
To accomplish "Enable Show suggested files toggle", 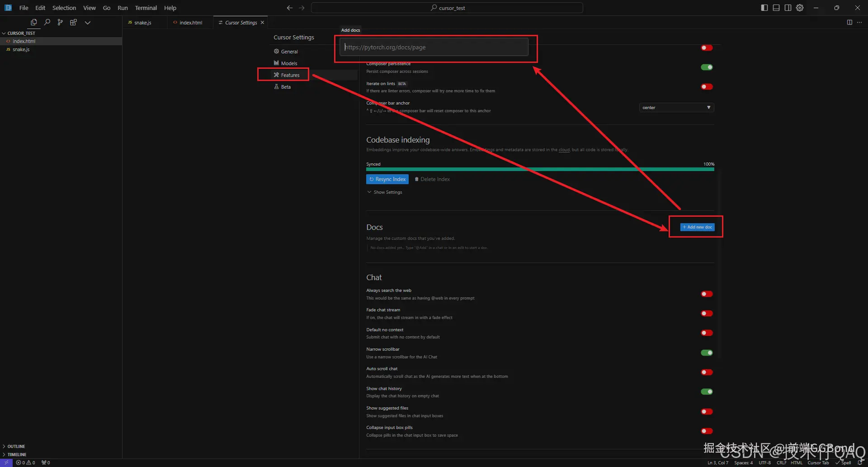I will (x=707, y=412).
